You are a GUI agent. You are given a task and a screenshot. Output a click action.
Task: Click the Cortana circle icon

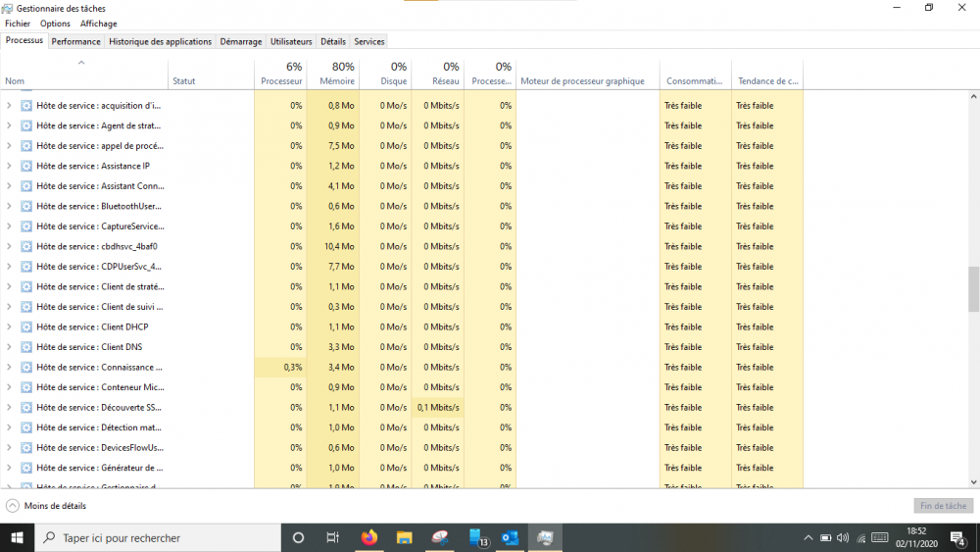299,537
